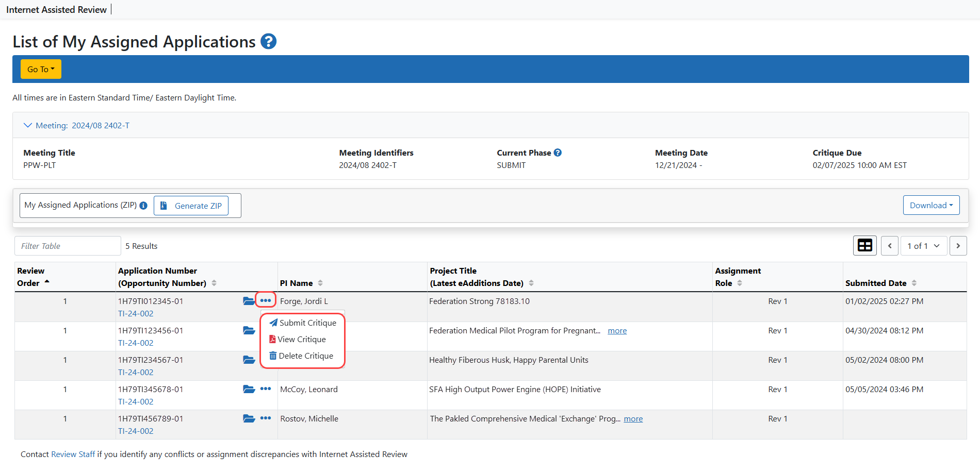The height and width of the screenshot is (473, 980).
Task: Click Critique Due value 02/07/2025 10:00 AM EST
Action: [x=860, y=165]
